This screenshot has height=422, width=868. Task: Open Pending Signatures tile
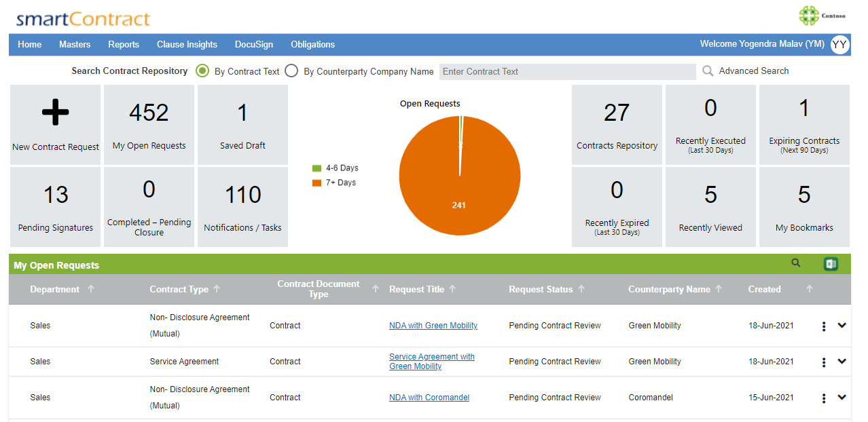point(56,207)
